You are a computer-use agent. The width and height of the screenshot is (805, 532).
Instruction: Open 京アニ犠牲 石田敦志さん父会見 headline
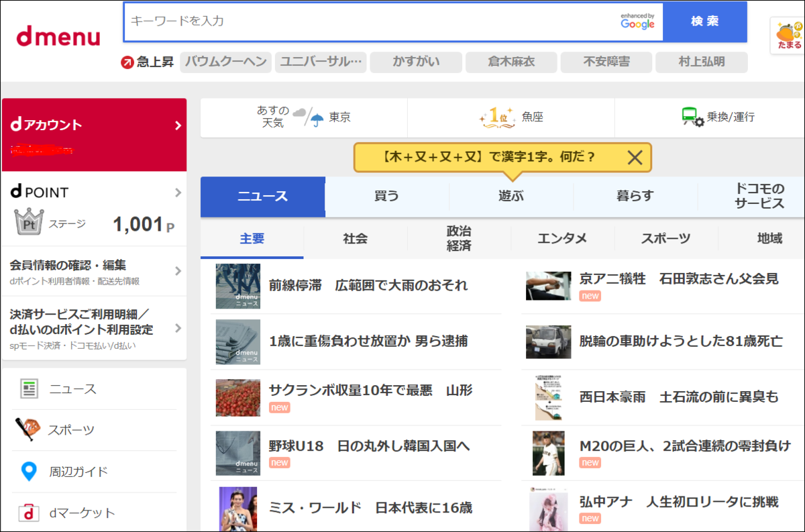(x=679, y=279)
